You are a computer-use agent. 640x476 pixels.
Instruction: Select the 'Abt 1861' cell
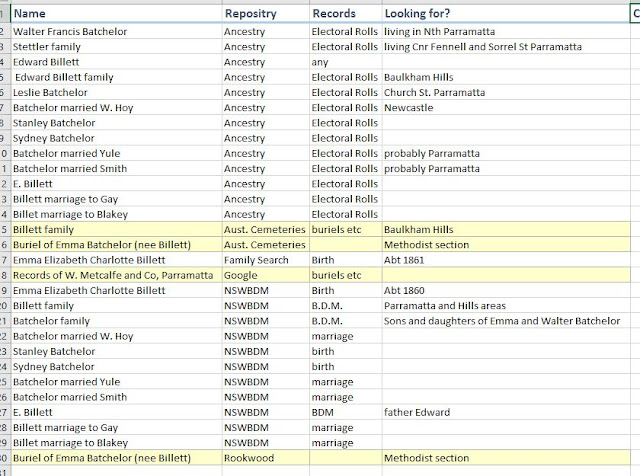click(x=506, y=260)
